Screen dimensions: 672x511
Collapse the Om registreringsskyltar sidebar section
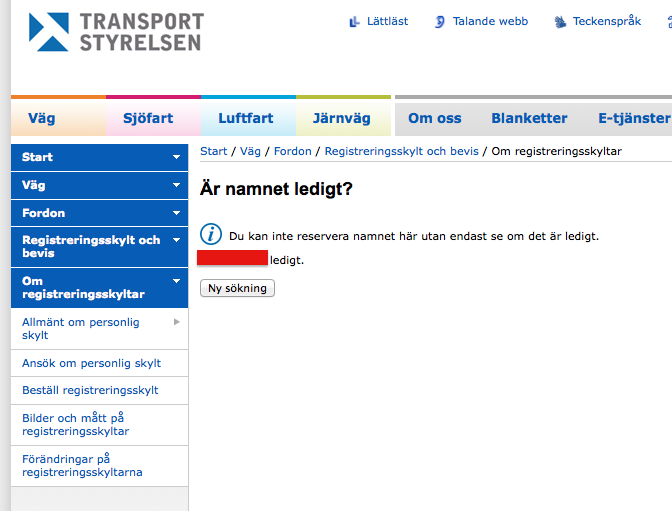tap(177, 283)
